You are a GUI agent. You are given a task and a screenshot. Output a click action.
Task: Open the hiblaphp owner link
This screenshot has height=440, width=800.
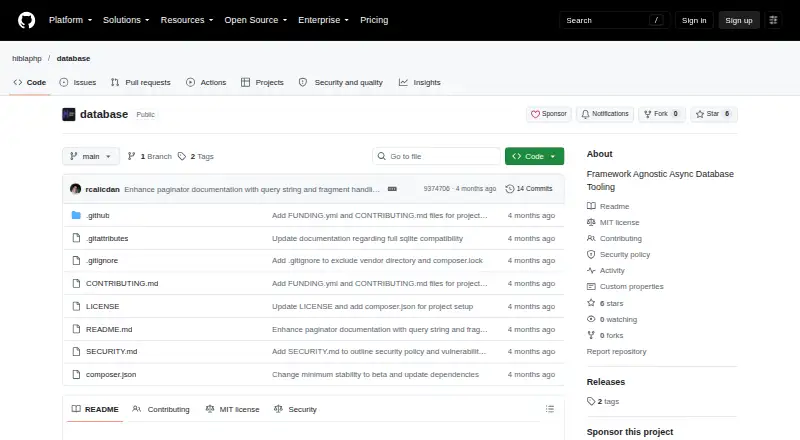pyautogui.click(x=27, y=58)
